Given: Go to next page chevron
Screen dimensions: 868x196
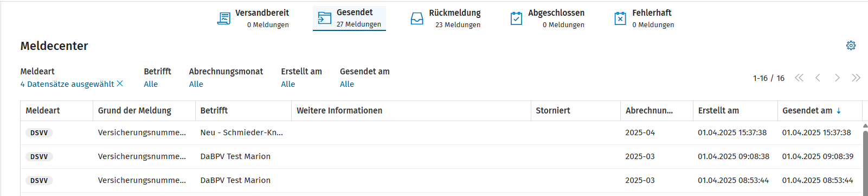Looking at the screenshot, I should [x=837, y=78].
